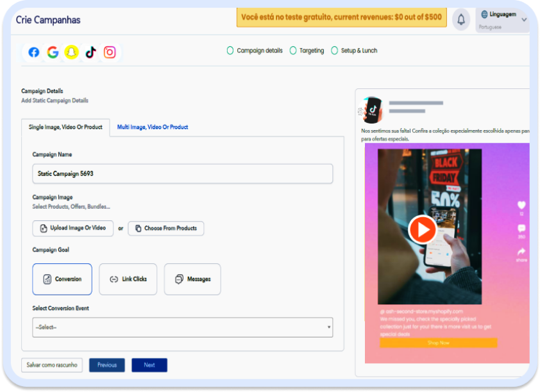
Task: Expand the Select Conversion Event dropdown
Action: click(182, 327)
